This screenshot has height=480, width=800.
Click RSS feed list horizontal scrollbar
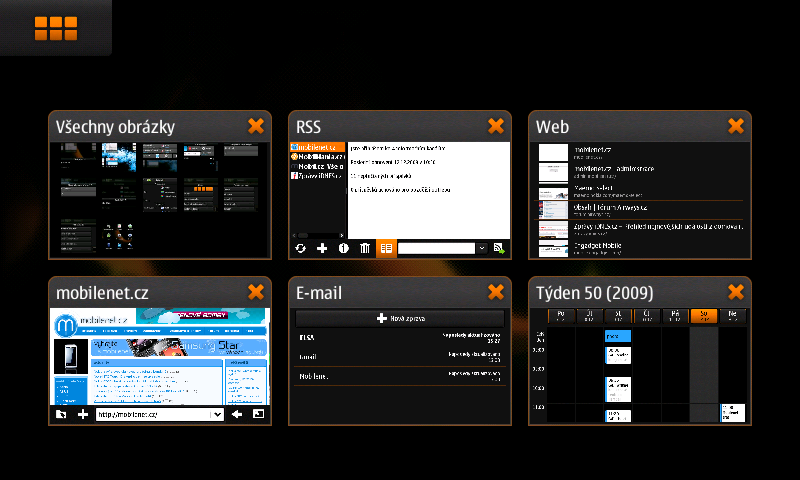tap(317, 236)
